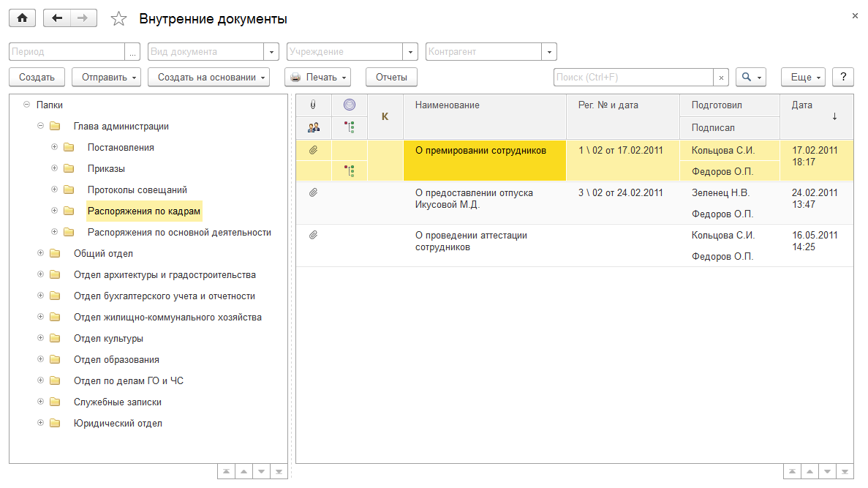
Task: Open the magnifier search options button
Action: 751,77
